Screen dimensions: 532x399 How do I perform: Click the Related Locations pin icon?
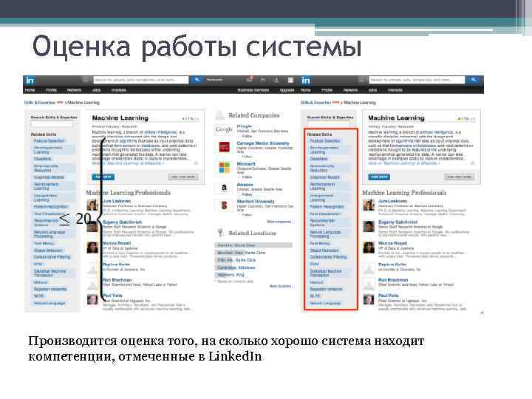click(220, 233)
